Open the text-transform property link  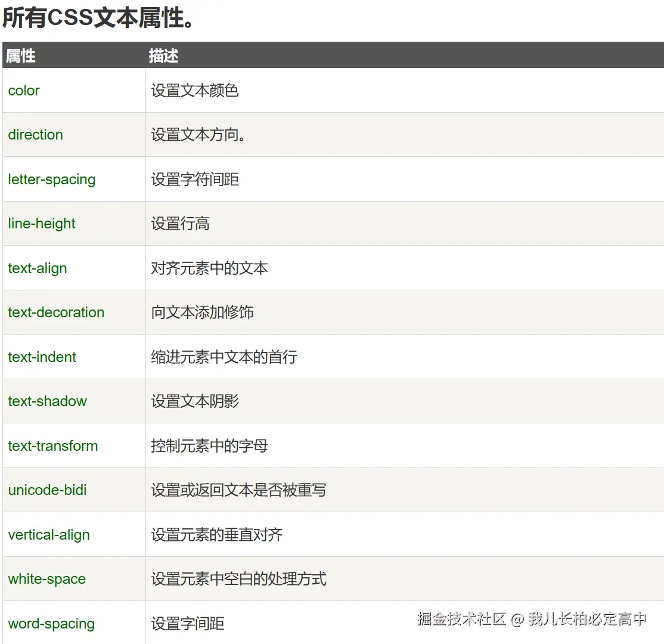(53, 446)
